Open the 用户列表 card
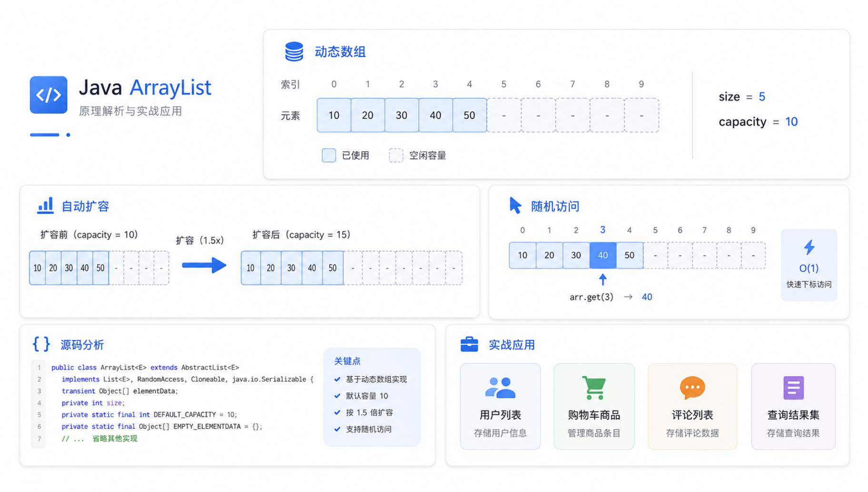The height and width of the screenshot is (492, 868). coord(500,406)
